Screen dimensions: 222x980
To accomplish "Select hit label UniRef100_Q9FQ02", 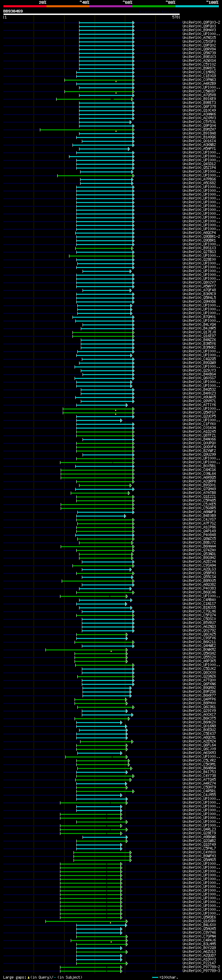I will click(199, 45).
